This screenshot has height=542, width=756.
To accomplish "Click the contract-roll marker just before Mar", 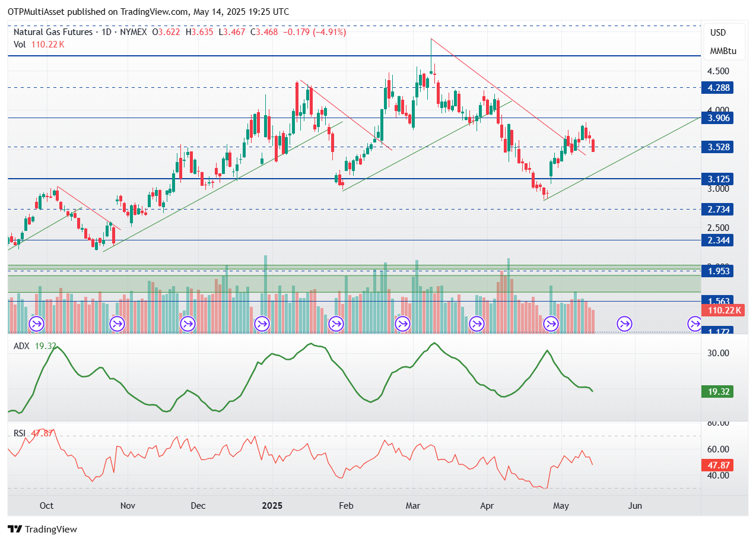I will (x=403, y=324).
